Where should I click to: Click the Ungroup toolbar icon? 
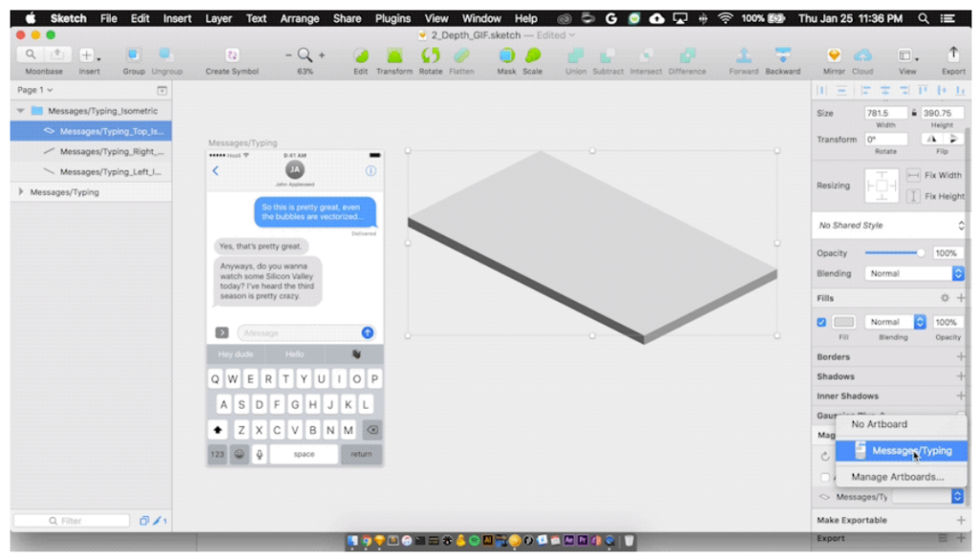(x=167, y=55)
